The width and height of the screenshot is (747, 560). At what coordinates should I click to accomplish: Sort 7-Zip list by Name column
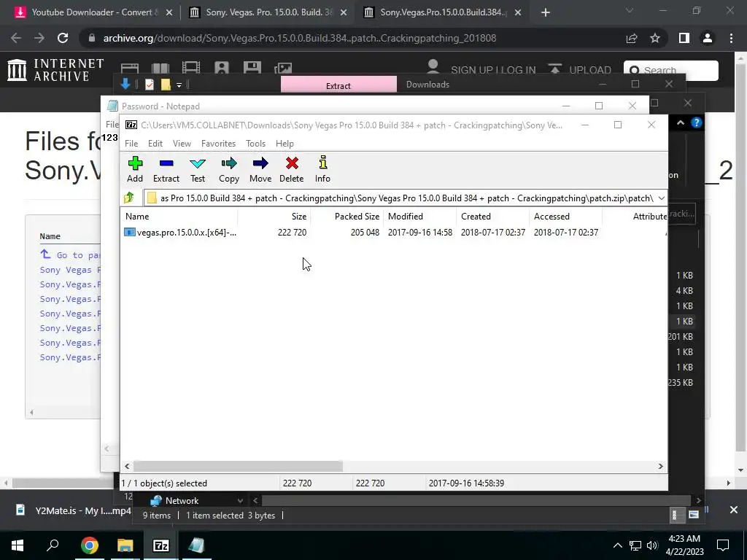[179, 216]
